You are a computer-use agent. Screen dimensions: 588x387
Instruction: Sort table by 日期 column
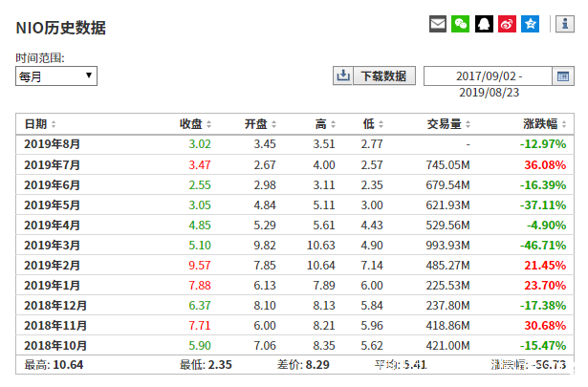tap(40, 124)
